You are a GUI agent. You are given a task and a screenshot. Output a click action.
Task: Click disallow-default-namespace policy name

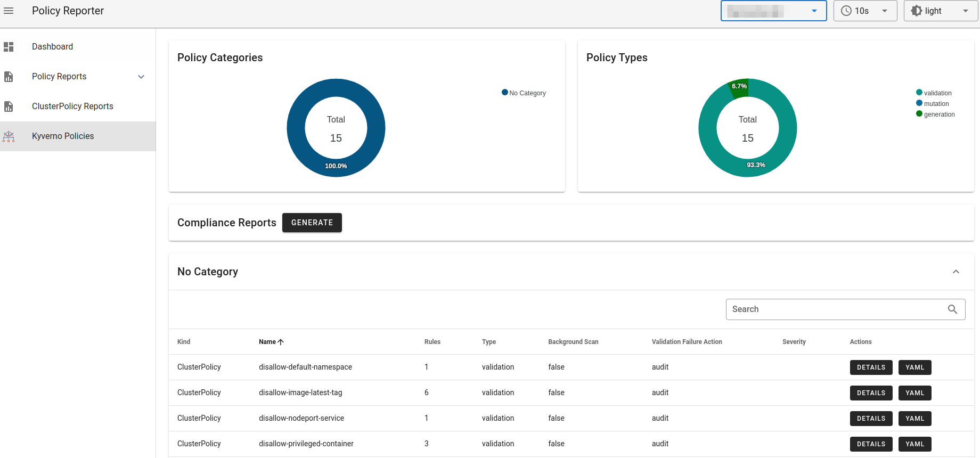tap(306, 367)
